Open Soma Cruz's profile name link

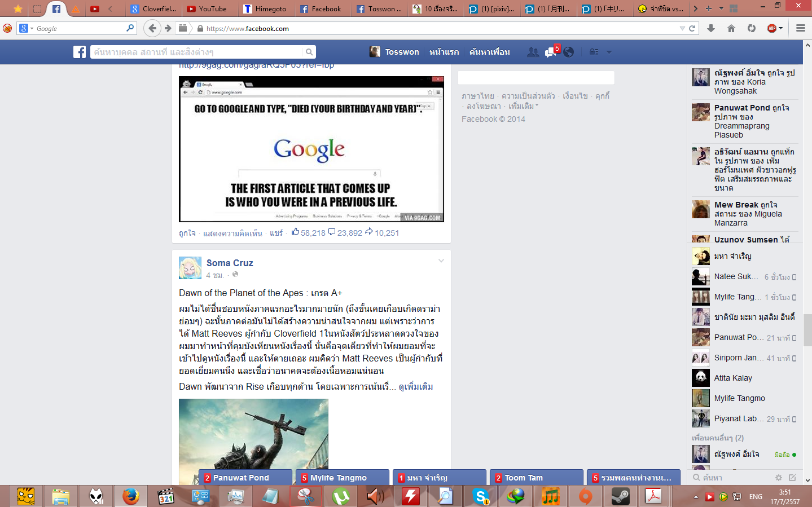tap(230, 263)
